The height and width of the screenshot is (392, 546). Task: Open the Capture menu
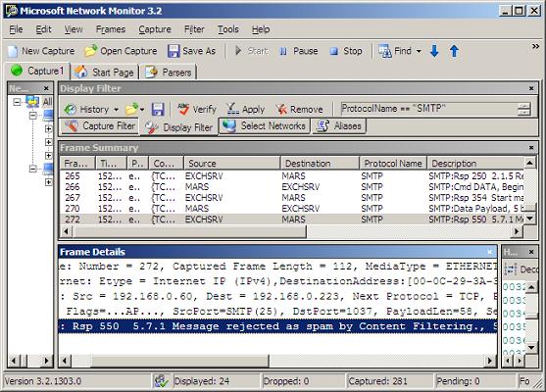[x=155, y=29]
